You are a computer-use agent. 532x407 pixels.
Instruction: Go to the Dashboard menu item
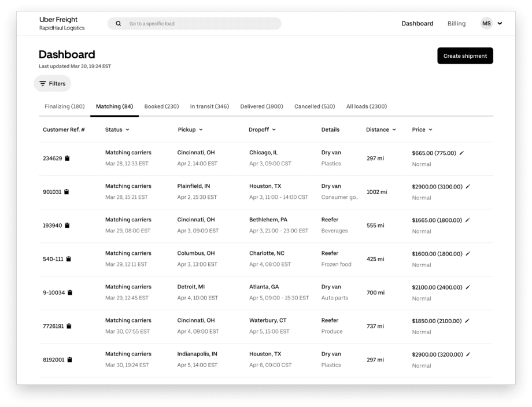[418, 23]
